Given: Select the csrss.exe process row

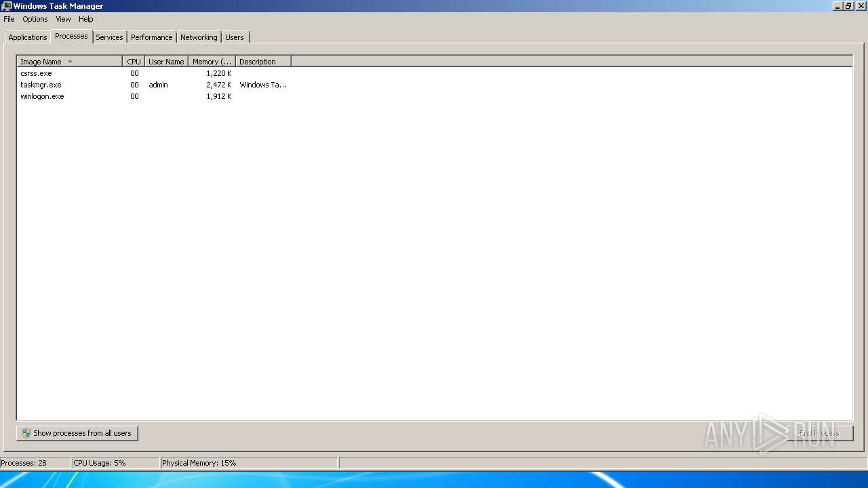Looking at the screenshot, I should 154,73.
